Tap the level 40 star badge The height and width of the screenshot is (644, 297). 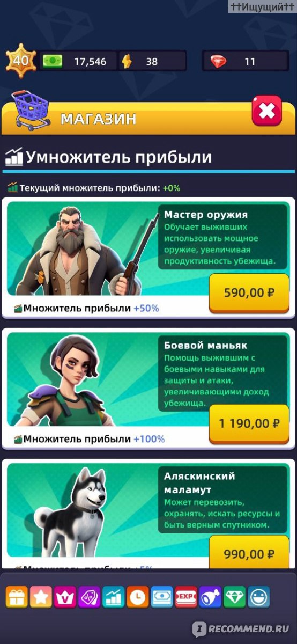click(20, 60)
